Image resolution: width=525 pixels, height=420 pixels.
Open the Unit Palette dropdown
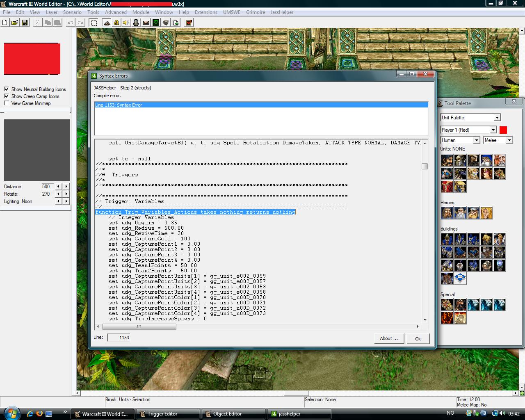coord(470,117)
